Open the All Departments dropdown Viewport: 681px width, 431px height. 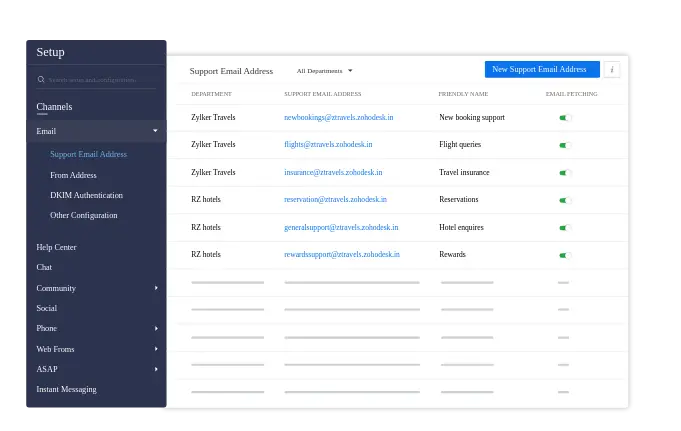324,71
